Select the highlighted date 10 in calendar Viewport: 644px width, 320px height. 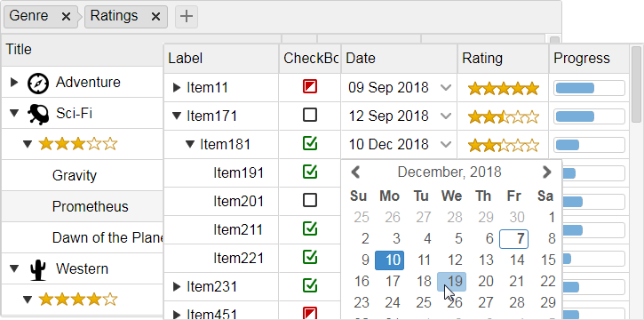pos(389,260)
